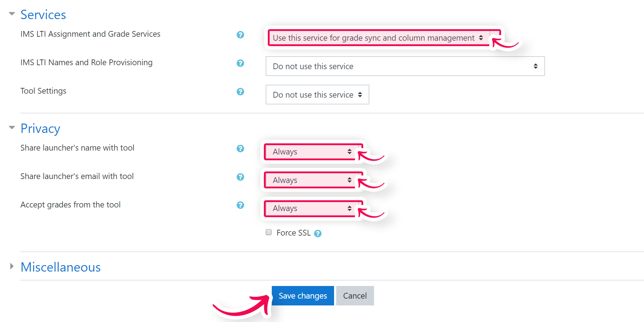Click help icon for IMS LTI Assignment and Grade Services
The image size is (644, 322).
coord(240,35)
